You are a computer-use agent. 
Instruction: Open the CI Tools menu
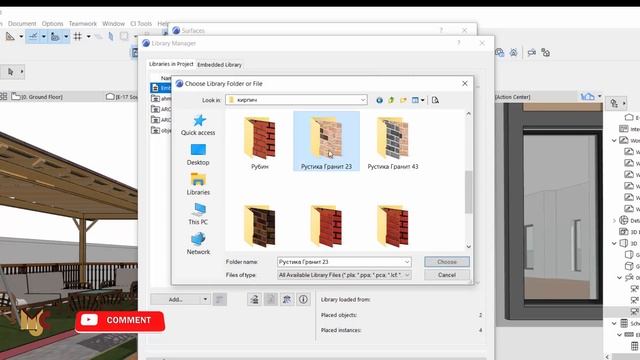[141, 24]
